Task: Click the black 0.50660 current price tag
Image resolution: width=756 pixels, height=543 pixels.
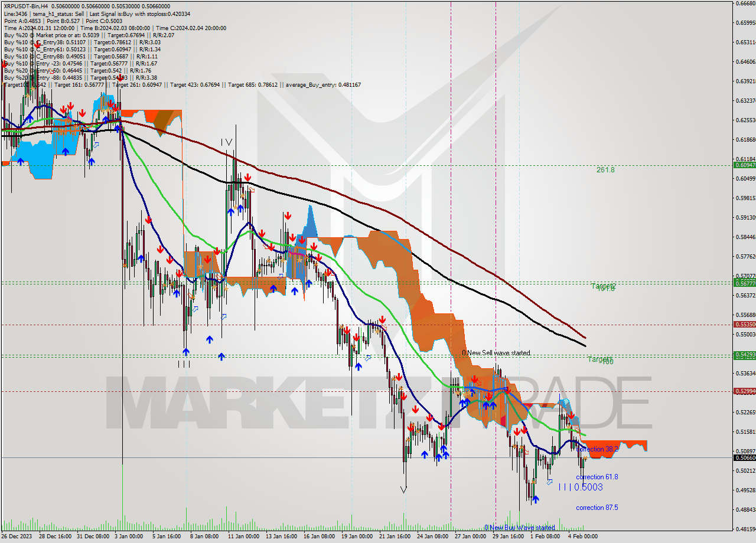Action: pos(744,457)
